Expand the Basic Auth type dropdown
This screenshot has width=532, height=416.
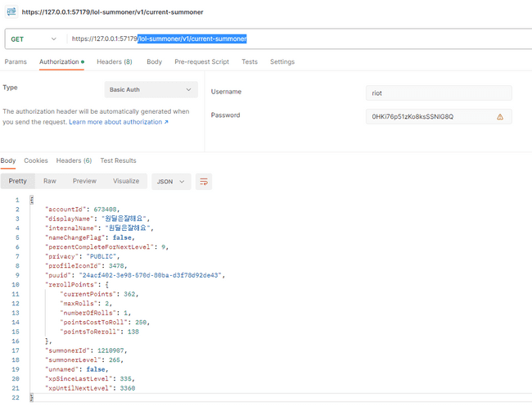pos(151,89)
